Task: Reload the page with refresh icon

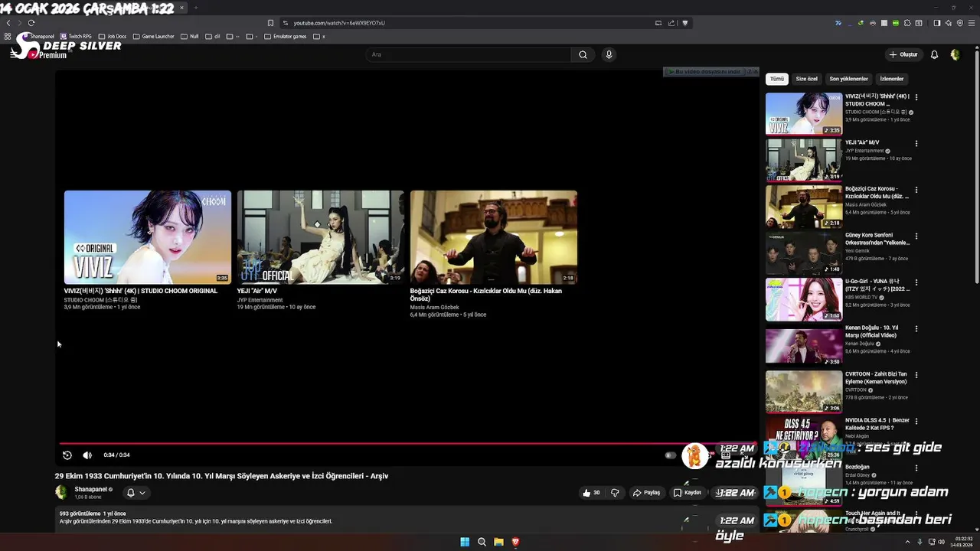Action: (31, 23)
